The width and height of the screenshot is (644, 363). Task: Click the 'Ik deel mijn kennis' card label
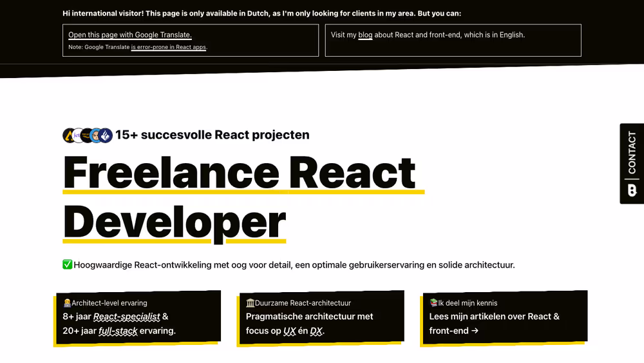pyautogui.click(x=468, y=303)
